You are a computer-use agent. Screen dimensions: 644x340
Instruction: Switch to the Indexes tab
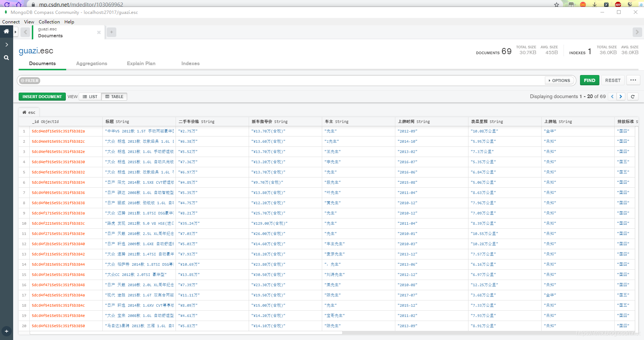click(191, 63)
